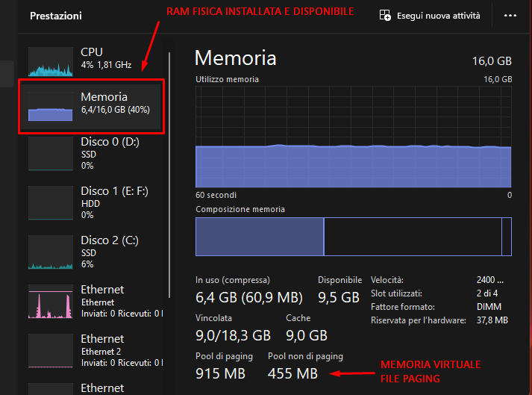Click the sidebar vertical scrollbar
Image resolution: width=532 pixels, height=395 pixels.
(169, 175)
